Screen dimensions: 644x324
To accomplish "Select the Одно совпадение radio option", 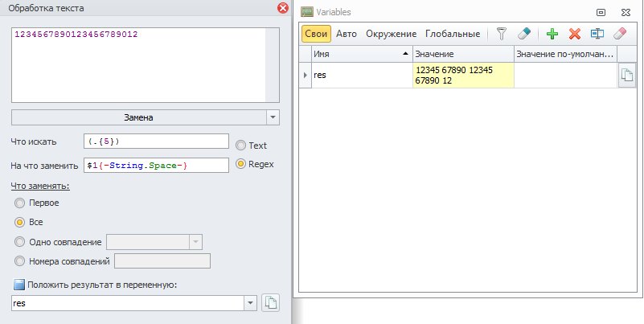I will (x=19, y=242).
